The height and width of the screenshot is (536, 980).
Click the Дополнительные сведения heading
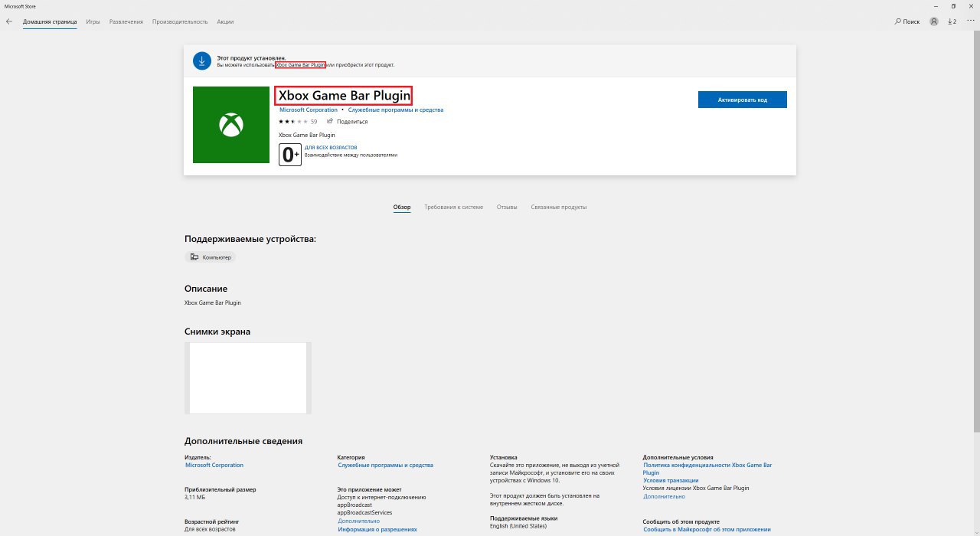tap(243, 441)
